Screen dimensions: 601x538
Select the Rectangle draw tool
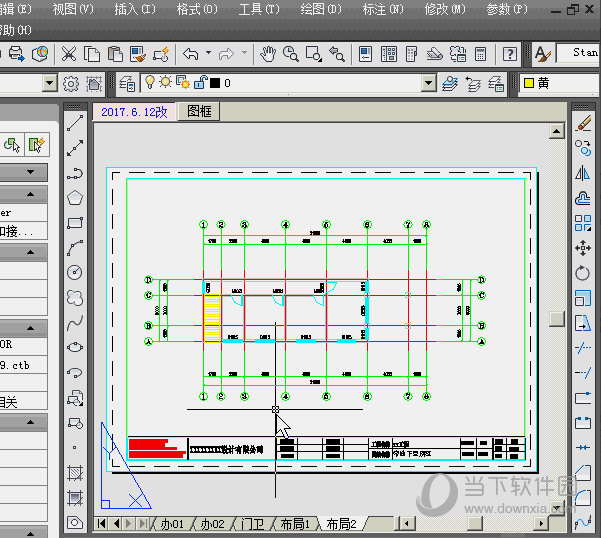[x=75, y=223]
